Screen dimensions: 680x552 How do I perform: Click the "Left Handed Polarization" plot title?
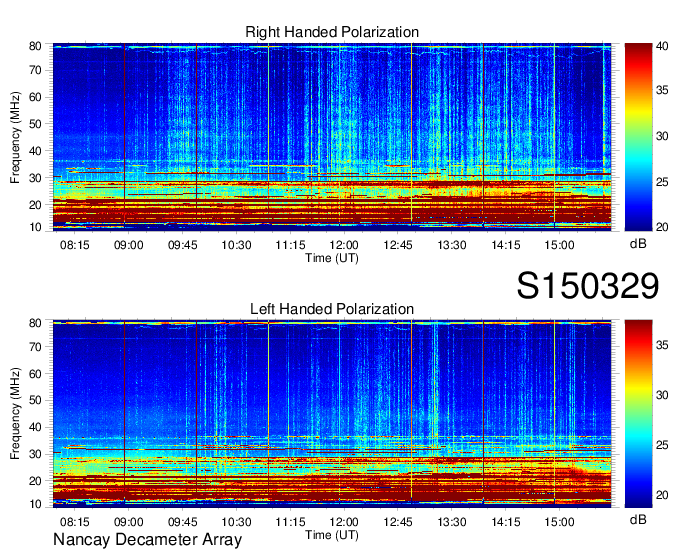(x=332, y=309)
